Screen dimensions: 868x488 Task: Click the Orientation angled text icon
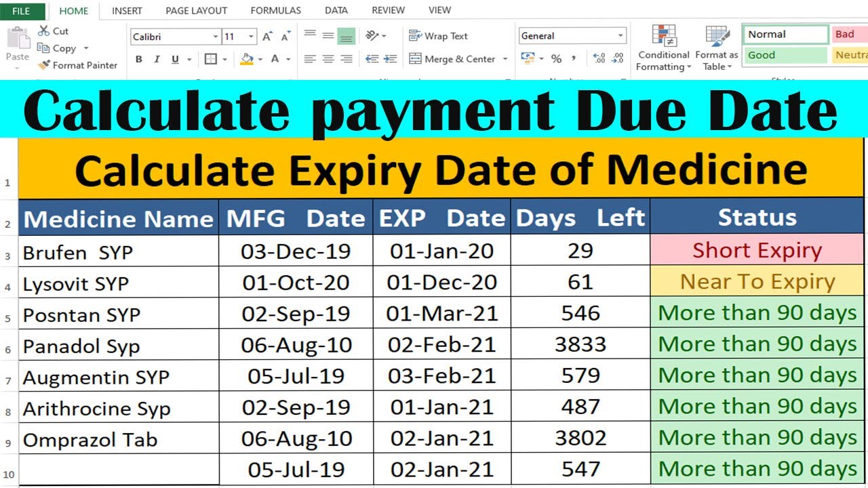pyautogui.click(x=372, y=35)
